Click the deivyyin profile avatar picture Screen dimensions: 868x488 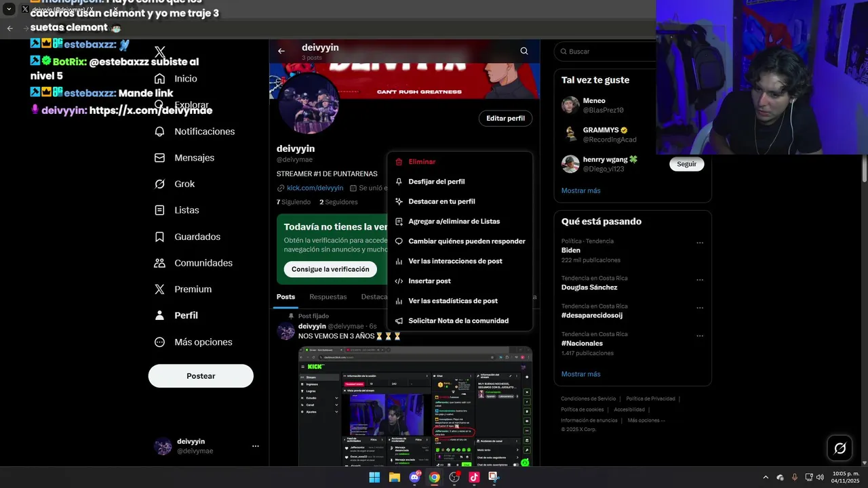[x=309, y=103]
